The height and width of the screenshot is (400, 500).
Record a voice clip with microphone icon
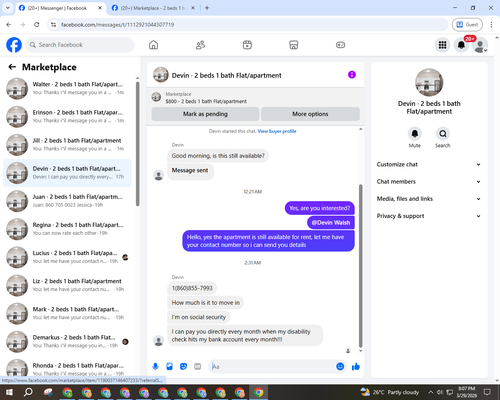pos(155,367)
